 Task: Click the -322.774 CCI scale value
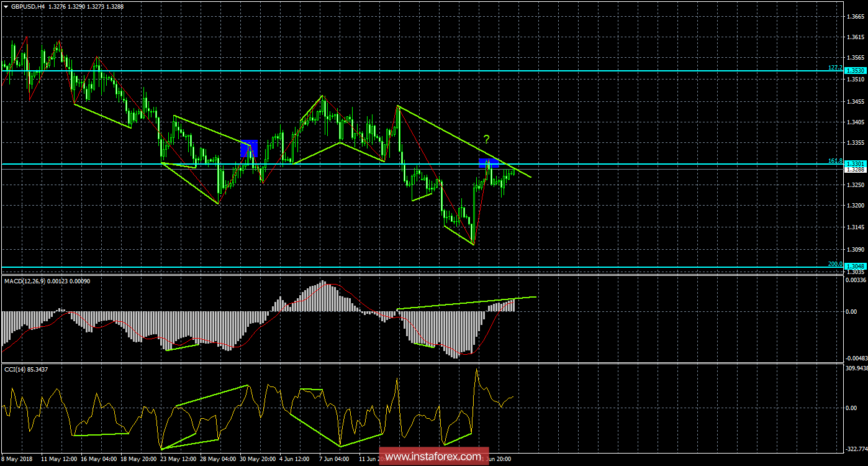(856, 449)
